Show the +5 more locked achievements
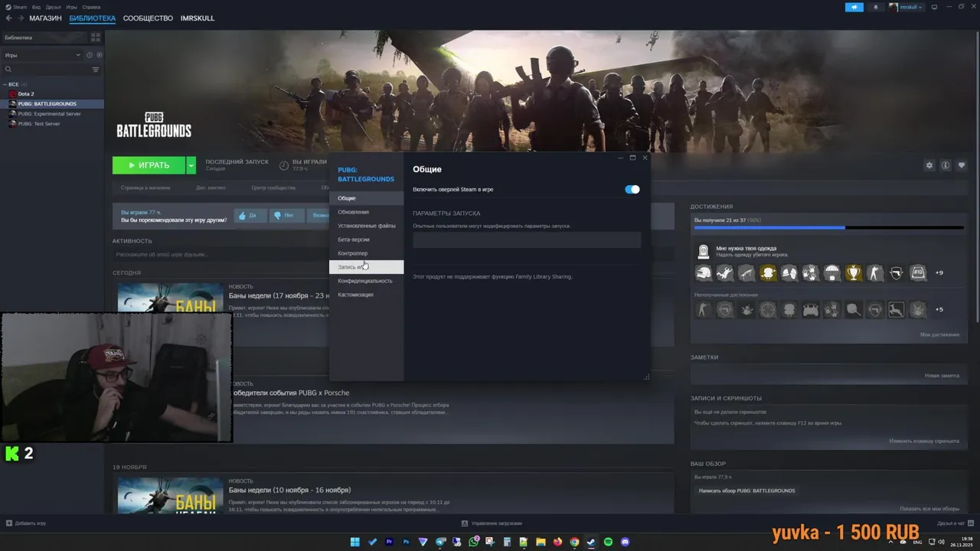The image size is (980, 551). click(939, 309)
